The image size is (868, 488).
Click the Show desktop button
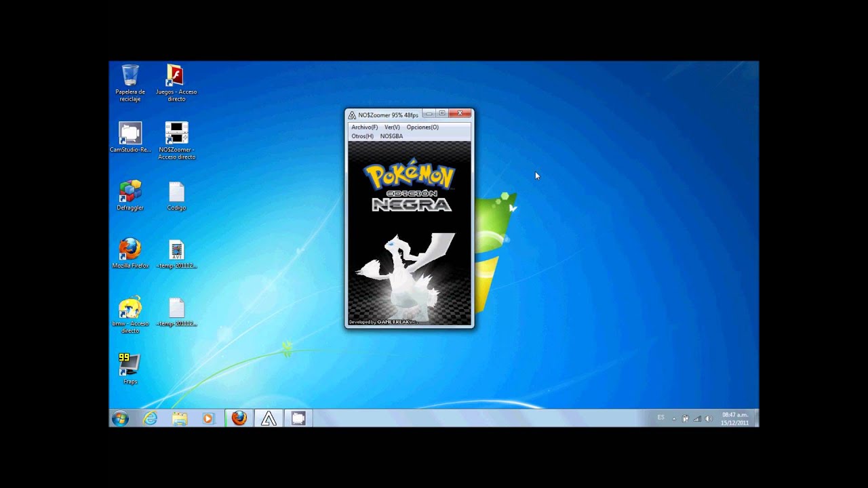click(755, 418)
